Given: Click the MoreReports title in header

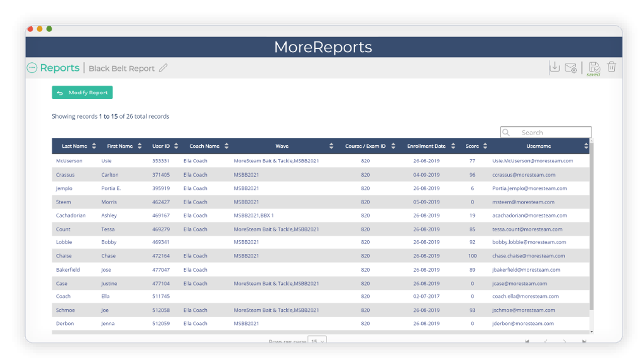Looking at the screenshot, I should pyautogui.click(x=323, y=47).
